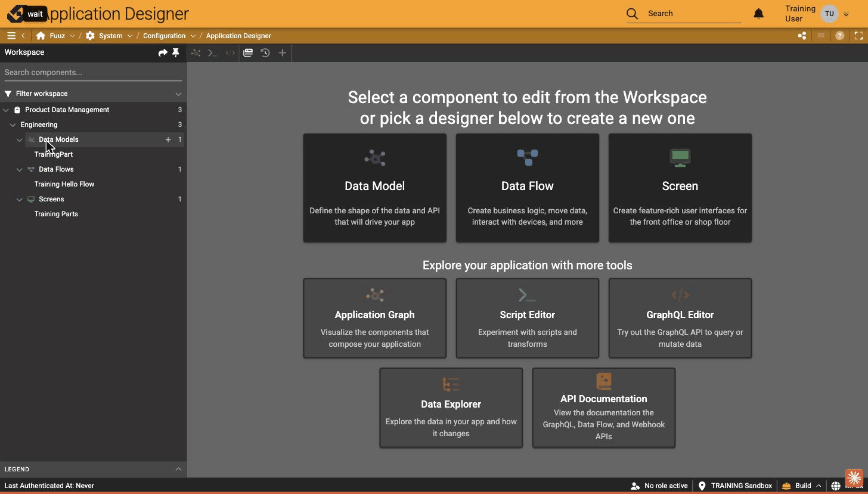Toggle fullscreen using the corner brackets icon
The width and height of the screenshot is (868, 494).
[x=858, y=36]
